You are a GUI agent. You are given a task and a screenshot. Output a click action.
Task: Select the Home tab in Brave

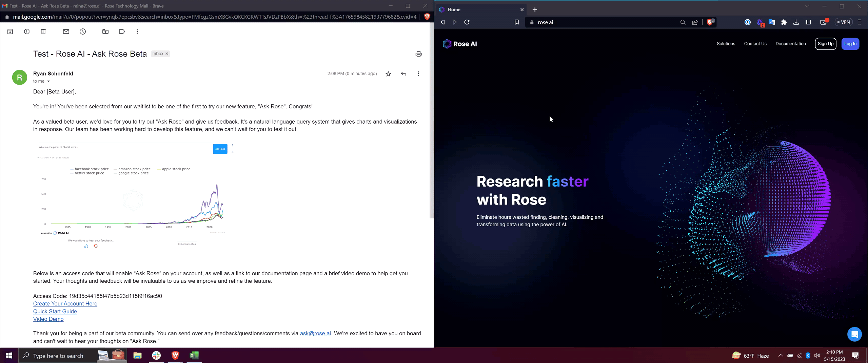tap(481, 9)
